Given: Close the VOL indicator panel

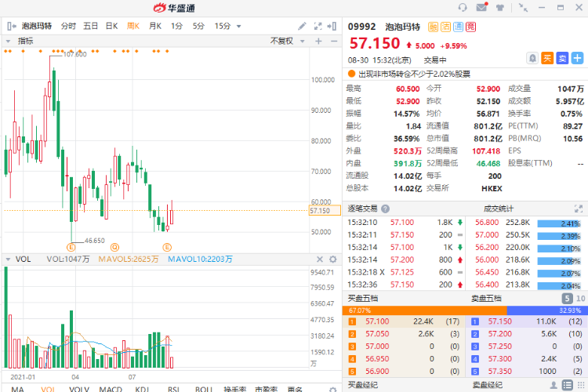Looking at the screenshot, I should tap(320, 260).
